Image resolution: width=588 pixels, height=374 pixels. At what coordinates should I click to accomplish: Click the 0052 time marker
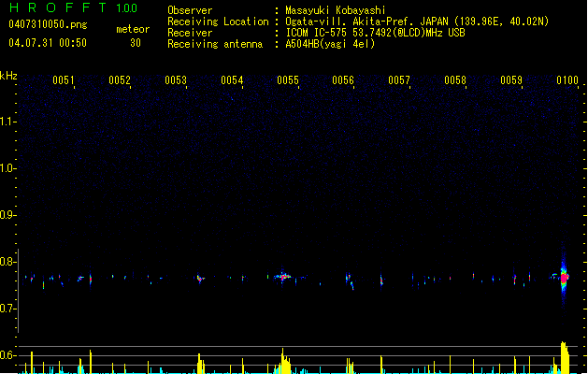click(120, 80)
